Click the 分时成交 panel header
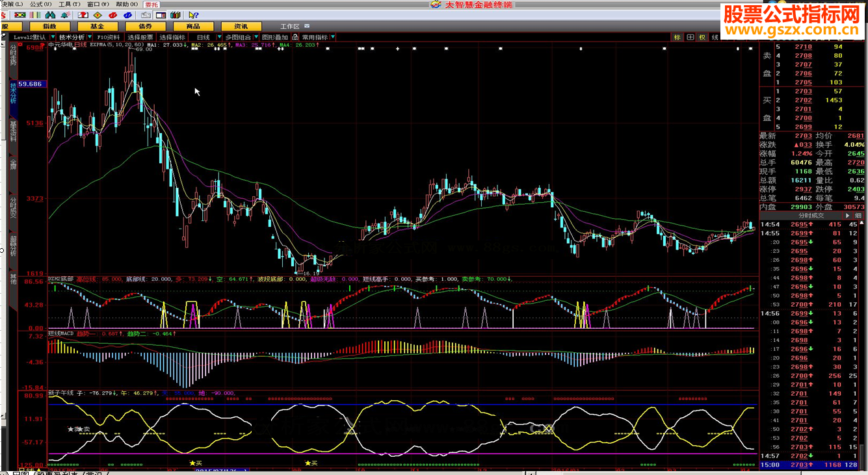 (811, 215)
